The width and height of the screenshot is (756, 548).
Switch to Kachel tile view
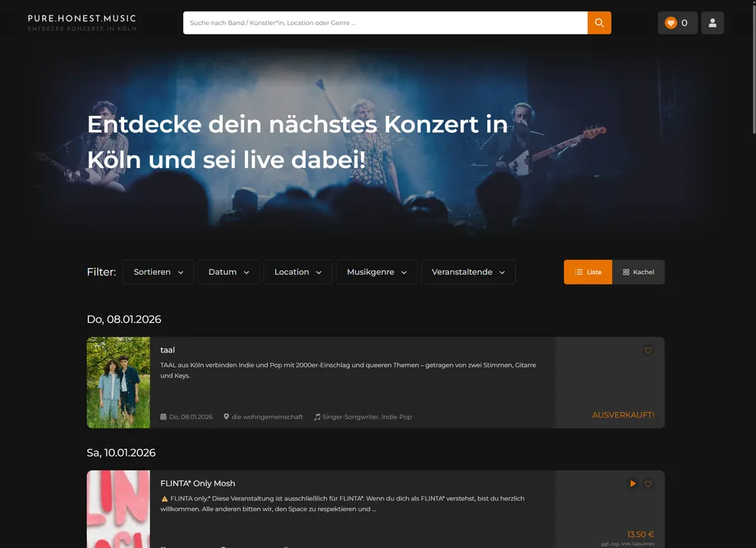click(x=639, y=272)
